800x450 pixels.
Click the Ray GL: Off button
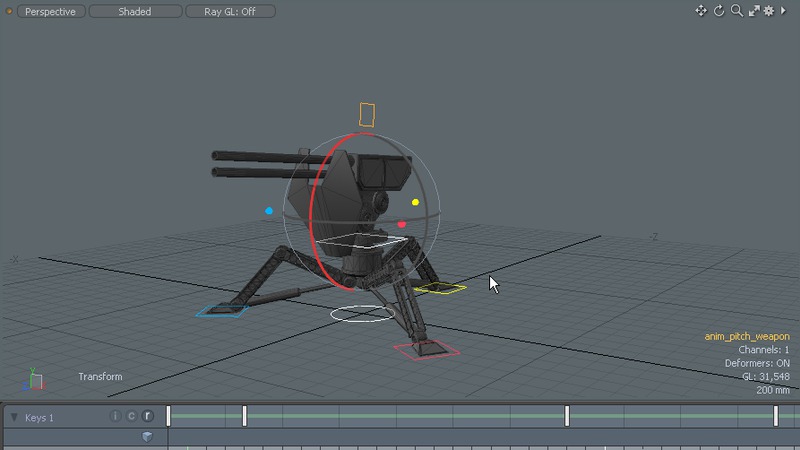[x=231, y=12]
